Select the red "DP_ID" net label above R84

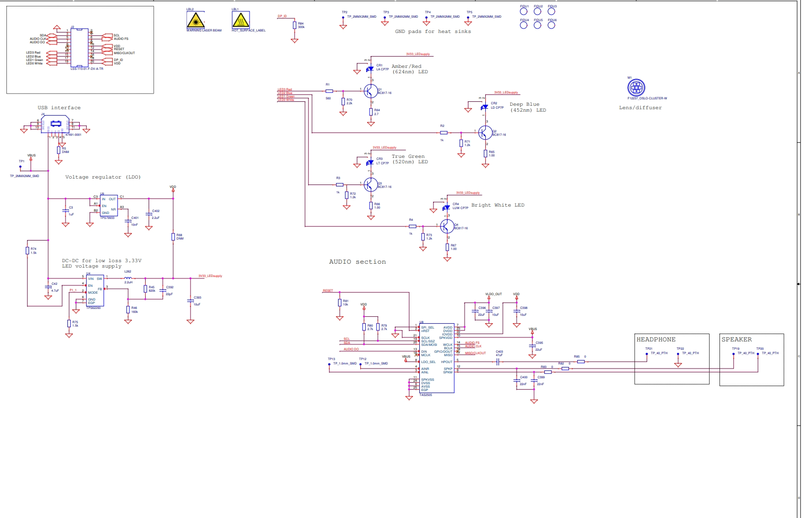(x=282, y=16)
